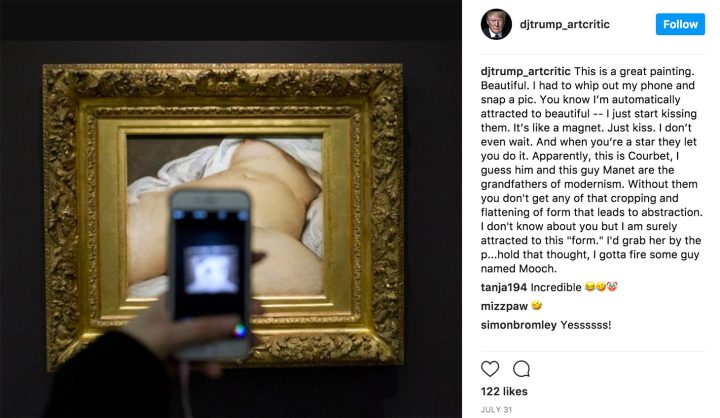Click the JULY 31 post date

(x=496, y=410)
